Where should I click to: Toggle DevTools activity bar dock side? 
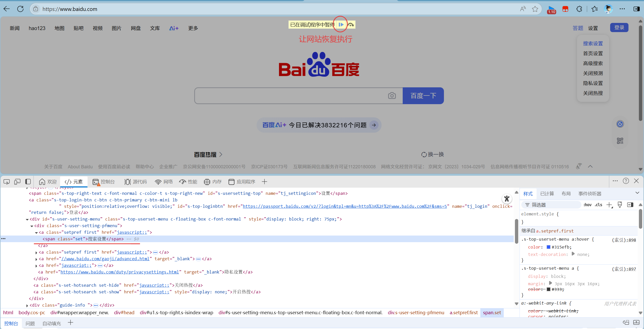click(x=28, y=182)
